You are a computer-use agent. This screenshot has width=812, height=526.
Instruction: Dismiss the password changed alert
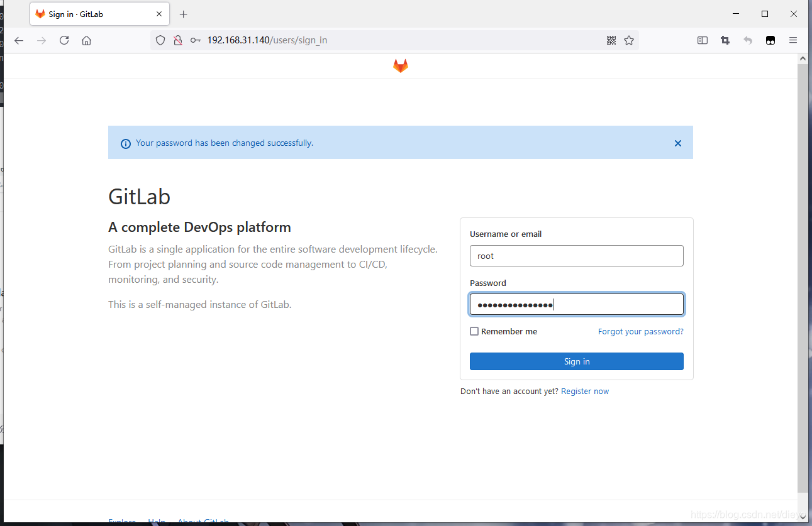pyautogui.click(x=678, y=143)
